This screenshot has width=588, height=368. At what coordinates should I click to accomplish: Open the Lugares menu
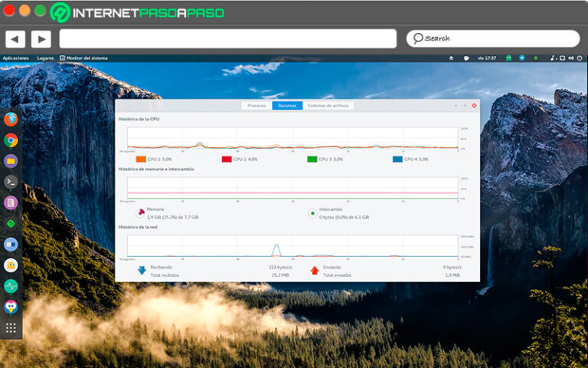45,58
